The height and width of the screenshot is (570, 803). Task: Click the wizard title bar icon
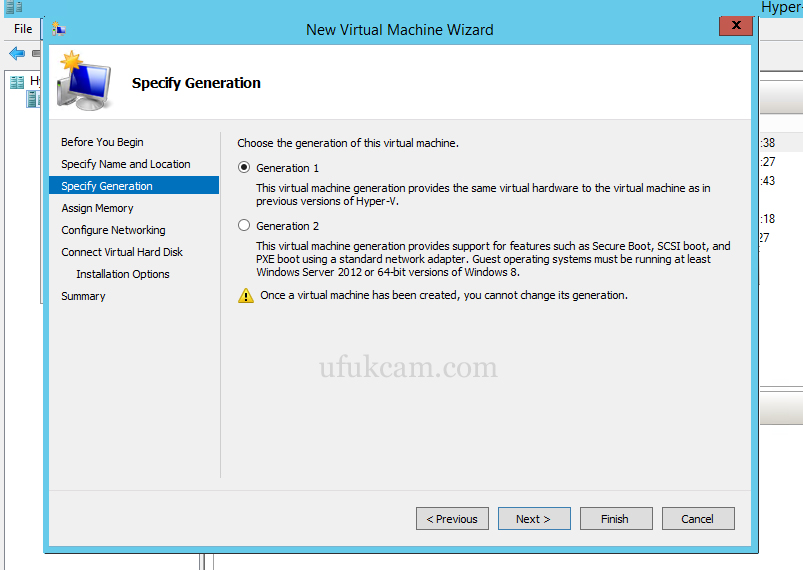point(59,30)
